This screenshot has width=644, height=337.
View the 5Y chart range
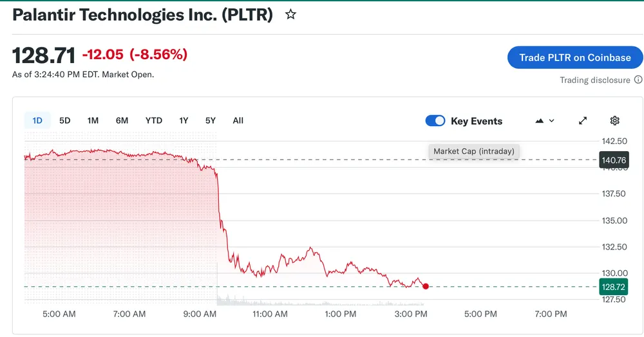click(x=211, y=120)
